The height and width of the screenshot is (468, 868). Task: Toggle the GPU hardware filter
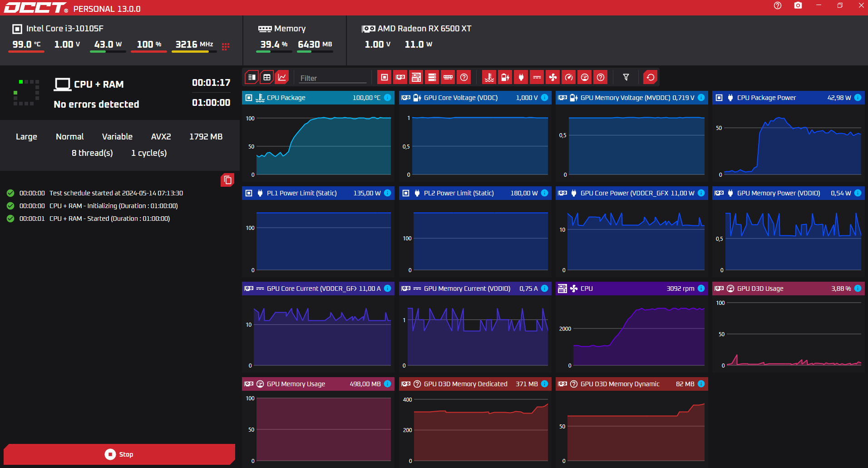click(x=400, y=77)
